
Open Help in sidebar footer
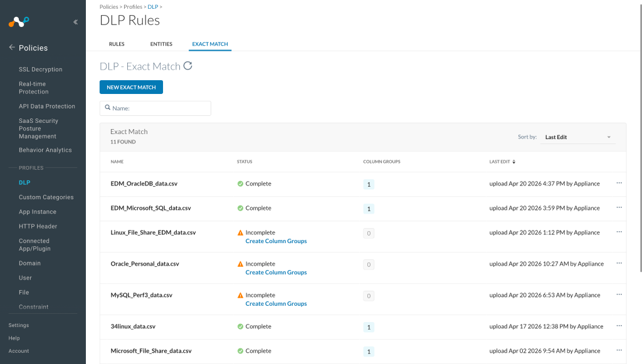click(x=14, y=338)
